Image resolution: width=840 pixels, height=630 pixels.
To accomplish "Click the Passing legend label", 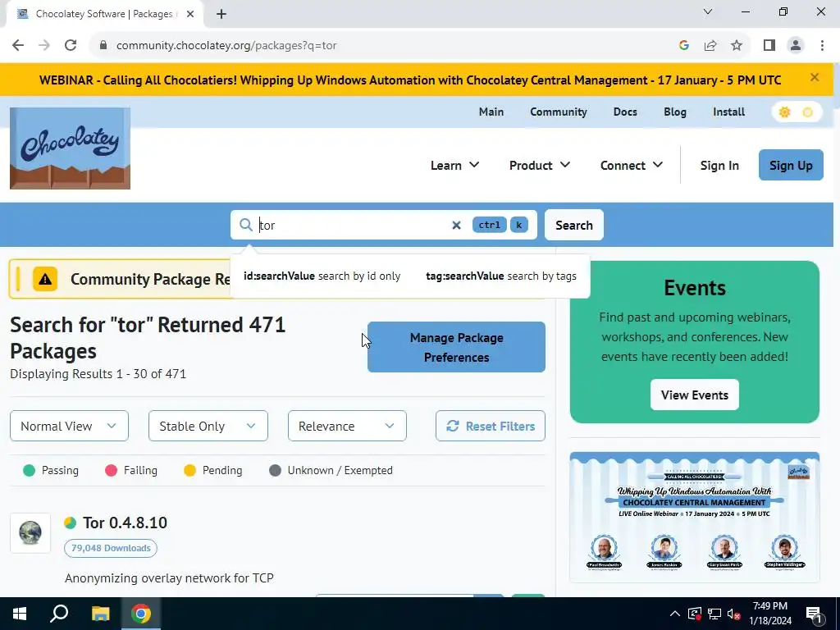I will pos(60,470).
